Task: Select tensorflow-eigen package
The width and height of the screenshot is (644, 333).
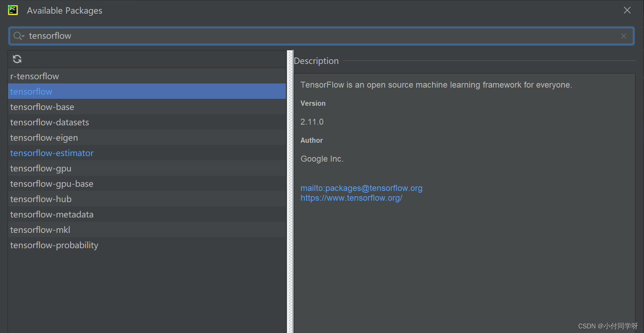Action: (147, 138)
